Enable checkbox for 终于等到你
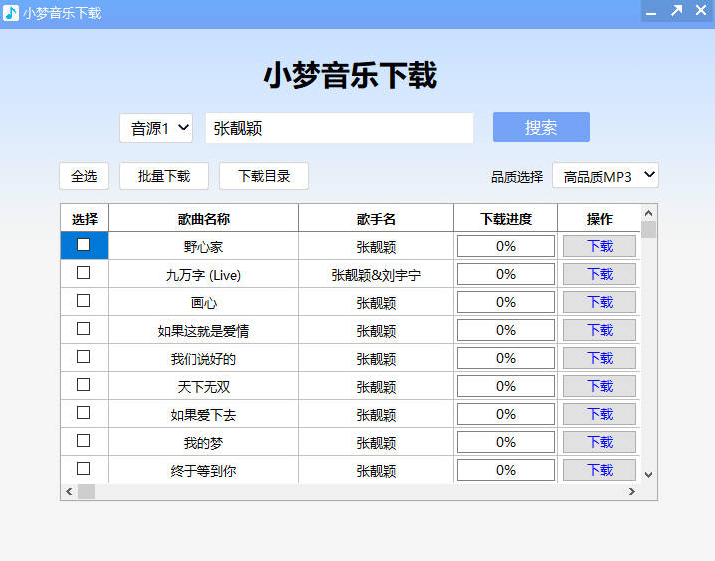 coord(84,469)
